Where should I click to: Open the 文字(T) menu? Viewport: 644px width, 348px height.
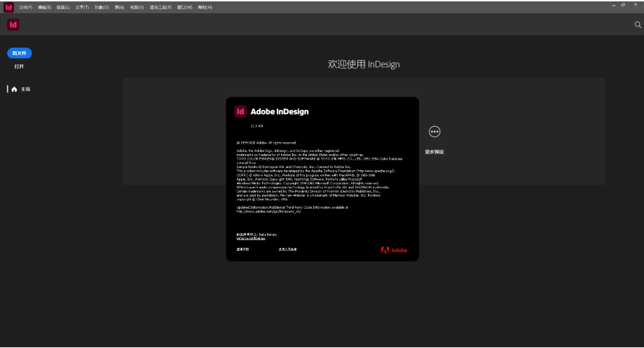click(x=82, y=8)
